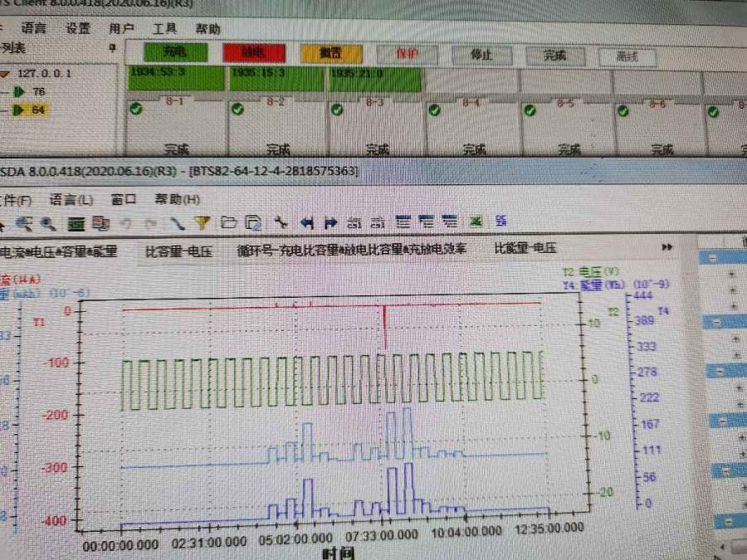Screen dimensions: 747x560
Task: Click the zoom-in magnifier toolbar icon
Action: tap(24, 222)
